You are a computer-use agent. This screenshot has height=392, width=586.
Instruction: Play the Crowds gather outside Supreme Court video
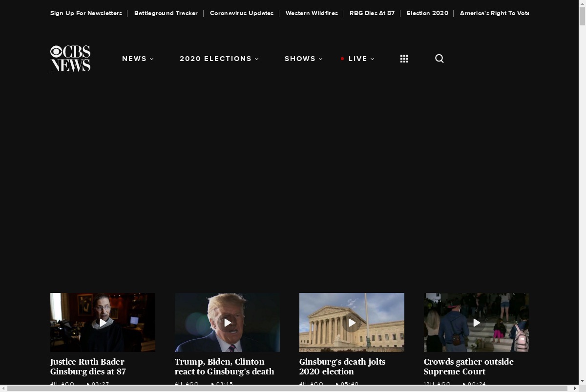click(x=476, y=322)
